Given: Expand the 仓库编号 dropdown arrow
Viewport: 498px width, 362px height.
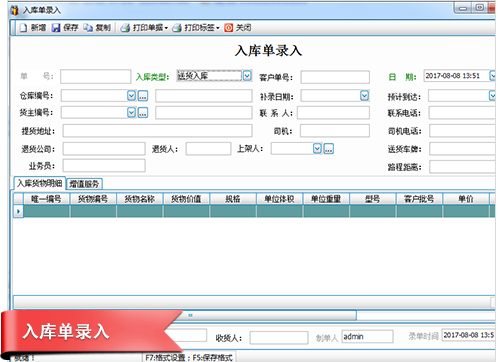Looking at the screenshot, I should point(132,96).
